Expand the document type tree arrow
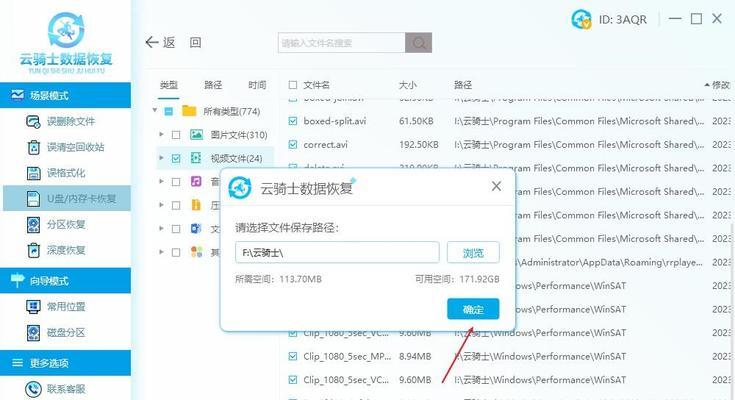This screenshot has width=735, height=400. 161,228
